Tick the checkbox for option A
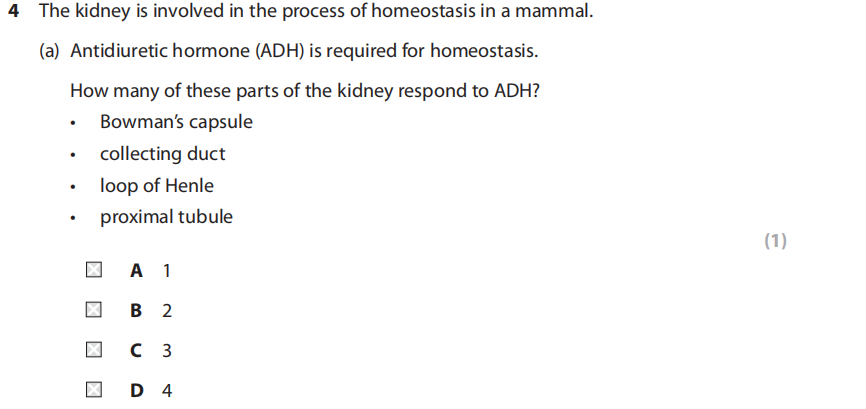866x409 pixels. point(93,270)
